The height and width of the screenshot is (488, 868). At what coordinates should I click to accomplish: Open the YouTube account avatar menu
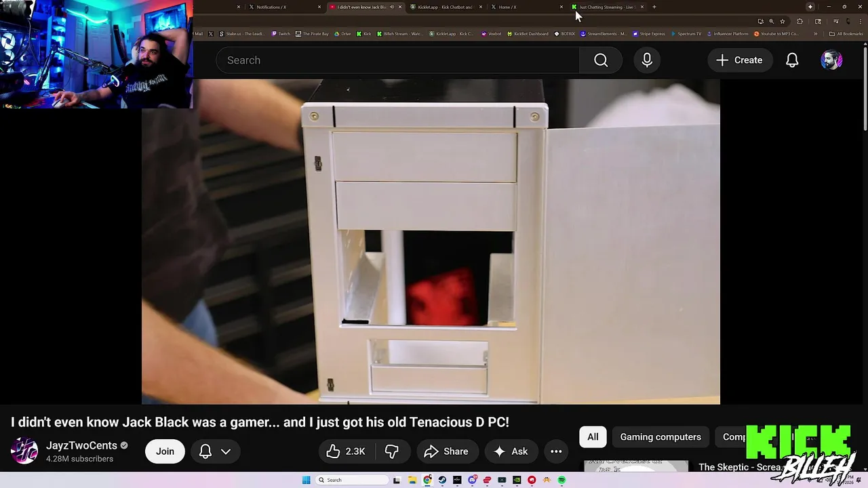(x=831, y=60)
